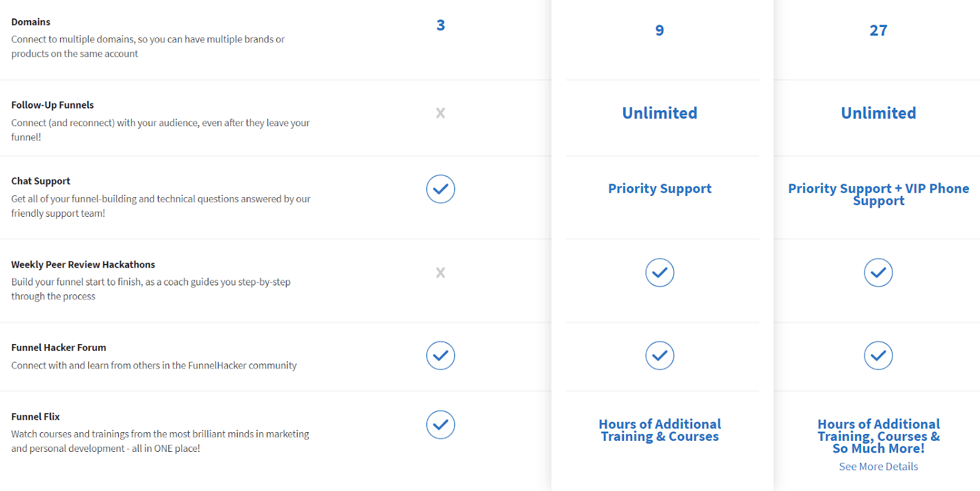Click the Funnel Flix checkmark in first plan
Viewport: 980px width, 491px height.
pos(440,425)
